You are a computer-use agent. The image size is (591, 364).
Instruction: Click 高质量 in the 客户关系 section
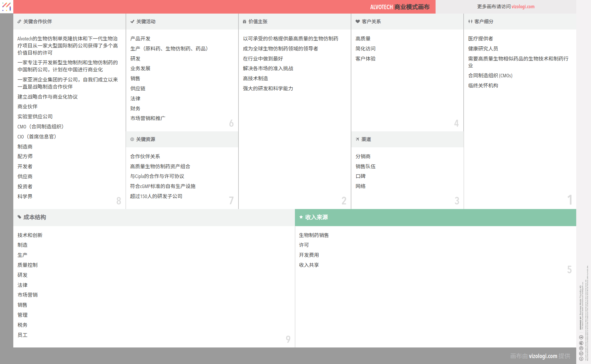click(363, 38)
